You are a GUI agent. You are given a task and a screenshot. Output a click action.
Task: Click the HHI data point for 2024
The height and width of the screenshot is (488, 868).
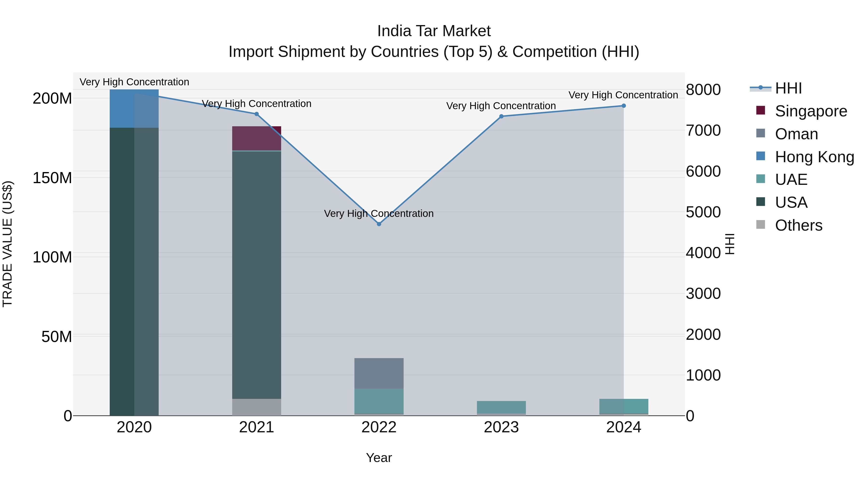[x=623, y=106]
